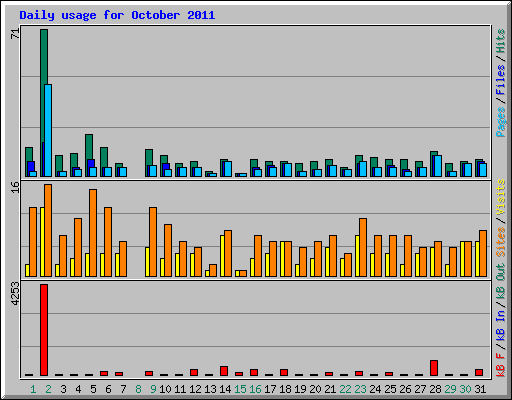Click the day label 12 on the x-axis
The width and height of the screenshot is (512, 400).
pos(195,389)
